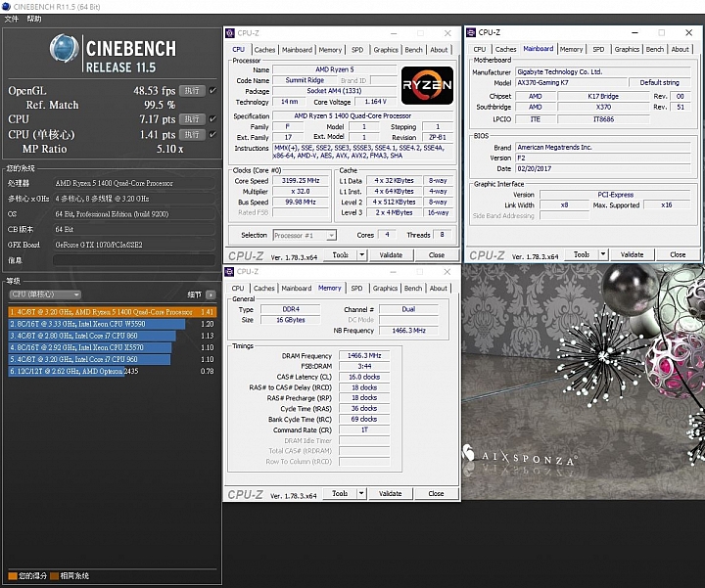The image size is (705, 588).
Task: Toggle the CPU single-core test checkbox
Action: coord(212,134)
